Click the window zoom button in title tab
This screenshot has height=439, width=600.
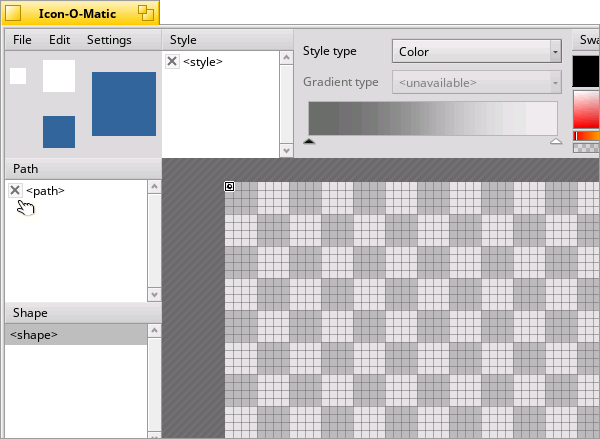[145, 13]
